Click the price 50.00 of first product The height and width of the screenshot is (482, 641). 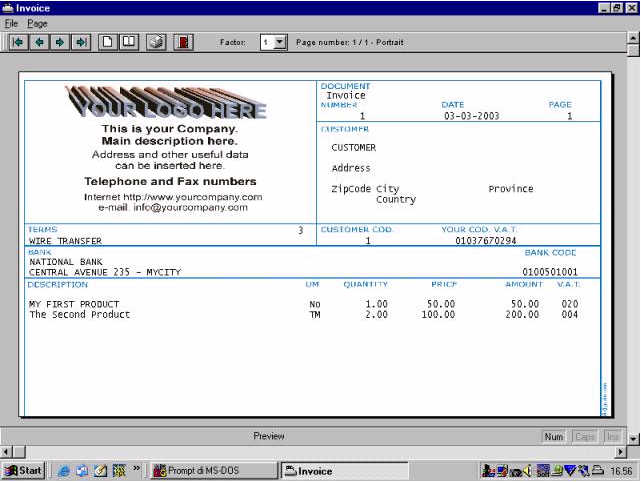point(441,304)
